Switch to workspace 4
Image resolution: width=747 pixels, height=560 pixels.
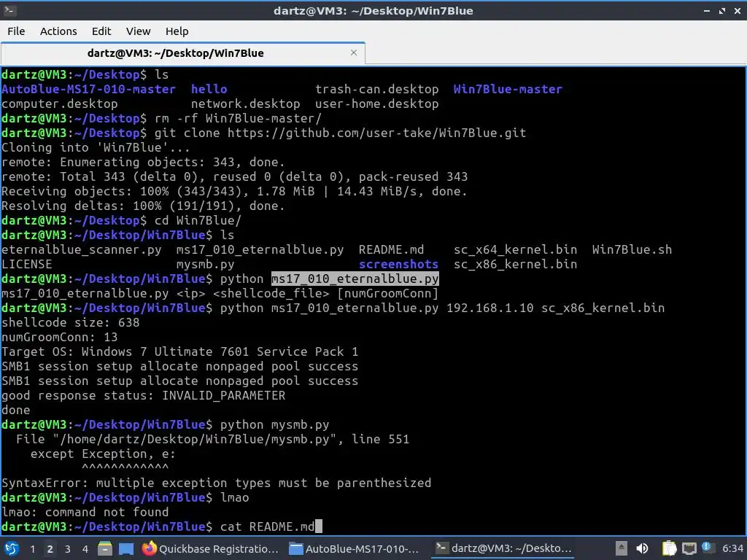click(x=85, y=548)
